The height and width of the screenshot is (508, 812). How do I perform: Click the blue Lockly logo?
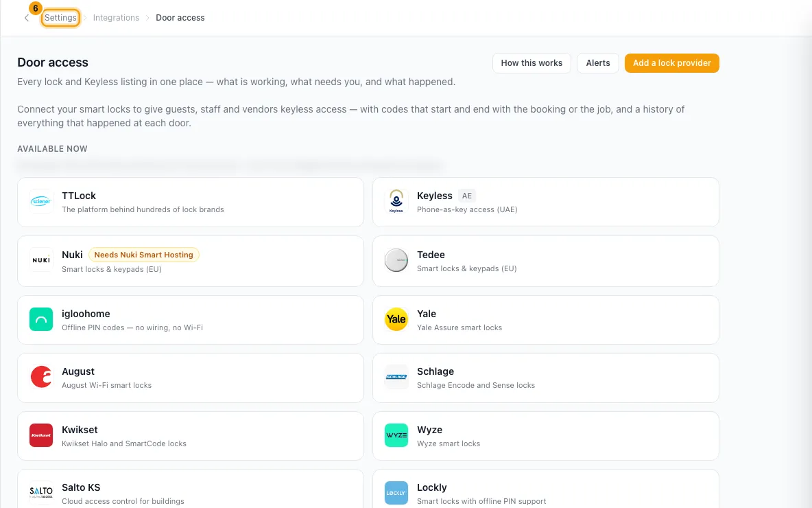pos(396,493)
